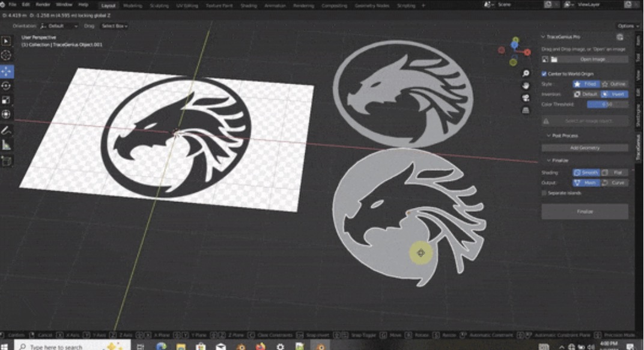The image size is (644, 350).
Task: Set Shading to Flat
Action: click(614, 173)
